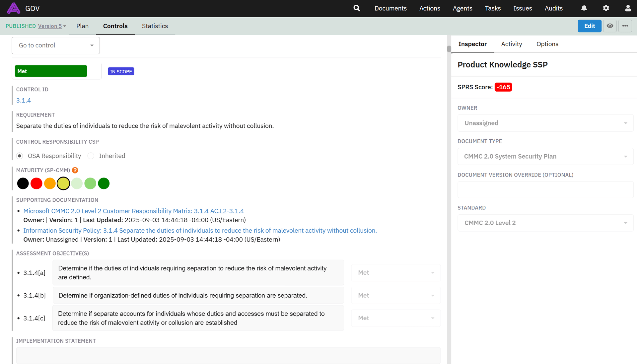The height and width of the screenshot is (364, 637).
Task: Select the Inherited radio button
Action: coord(91,156)
